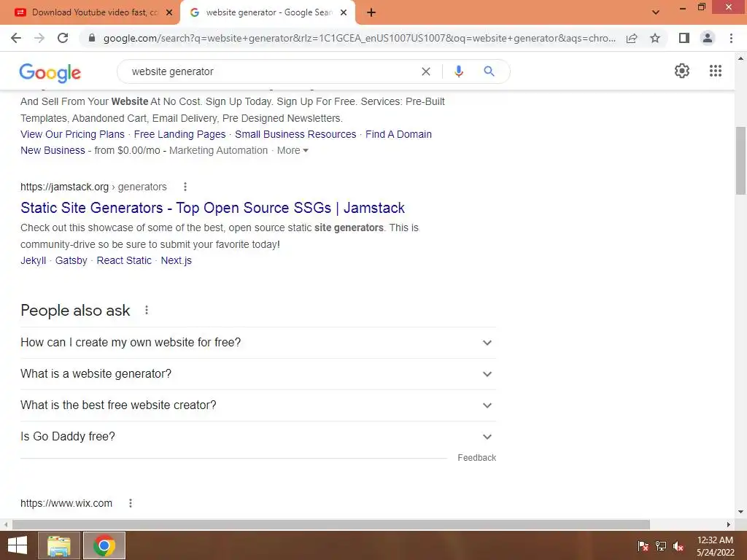Open Action Center flag icon in tray

pos(643,546)
